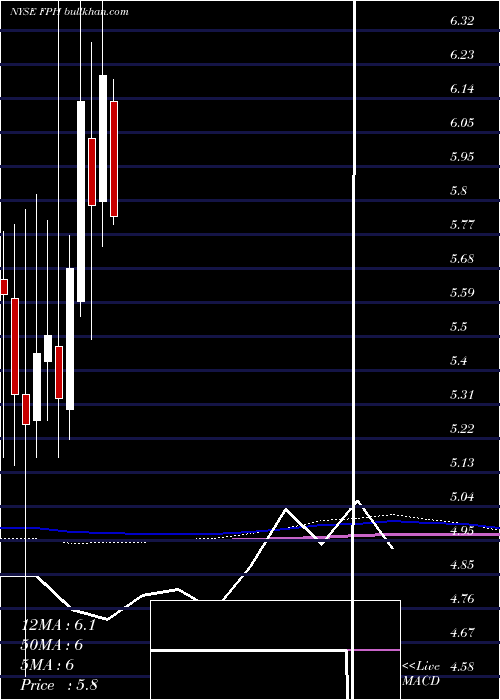Click the 50MA : 6 readout
The image size is (500, 700).
[x=52, y=645]
